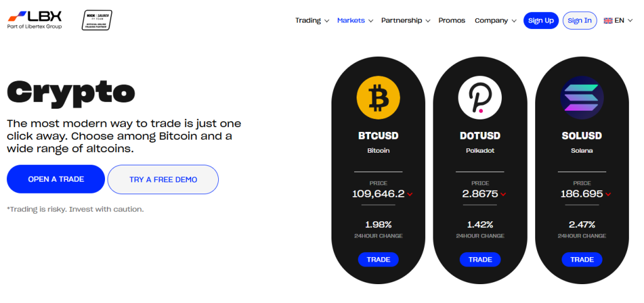
Task: Open the Company menu
Action: point(495,20)
